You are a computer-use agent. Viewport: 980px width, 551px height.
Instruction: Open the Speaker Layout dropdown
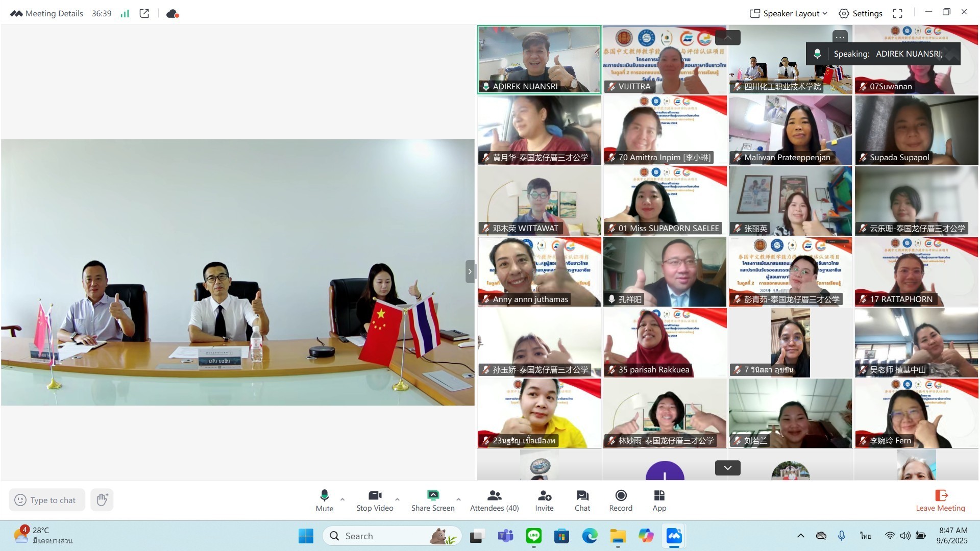[x=788, y=14]
